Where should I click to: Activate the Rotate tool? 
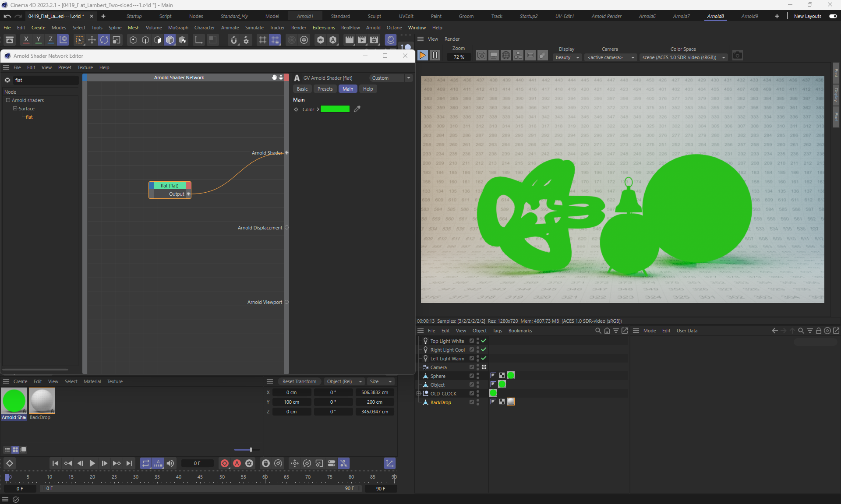pos(104,40)
